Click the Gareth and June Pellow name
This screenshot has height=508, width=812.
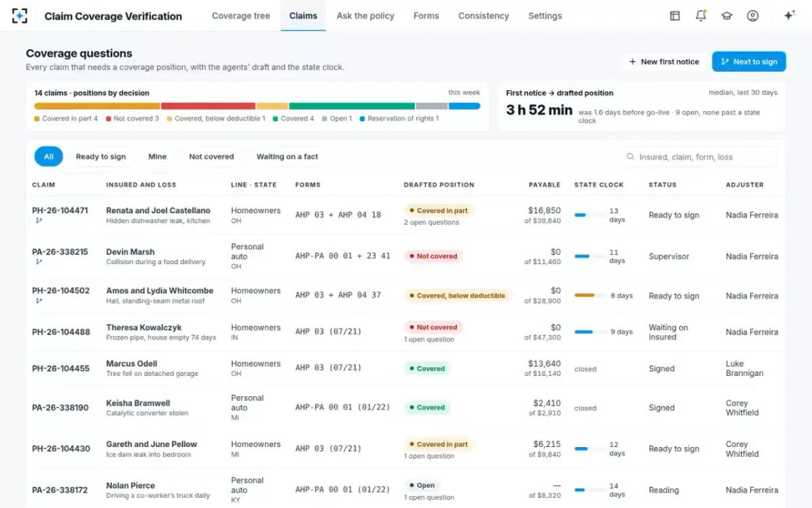tap(152, 444)
